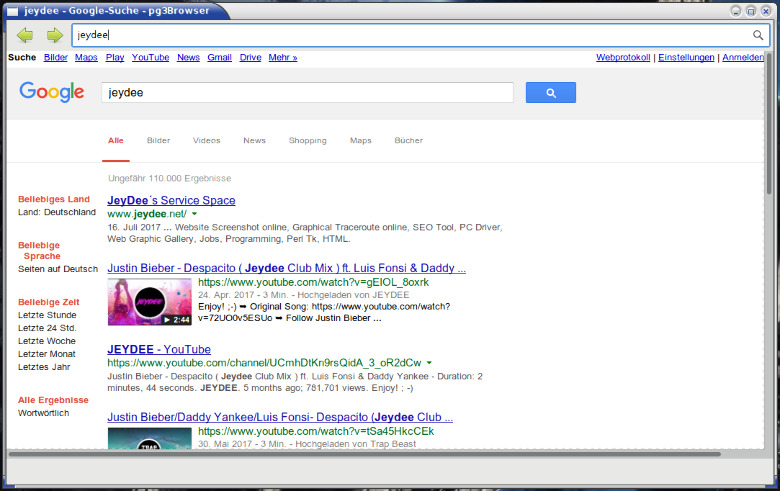780x491 pixels.
Task: Click Beliebige Sprache heading
Action: (x=39, y=251)
